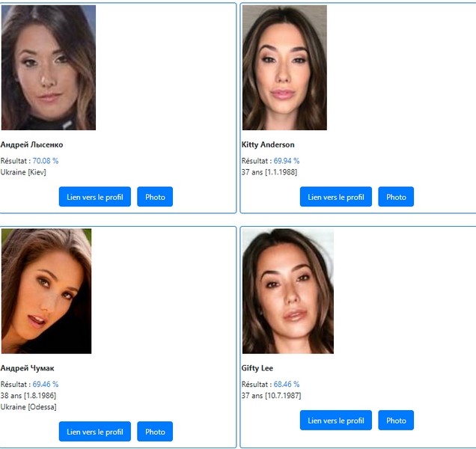Open profile link in the Kitty Anderson card

336,197
